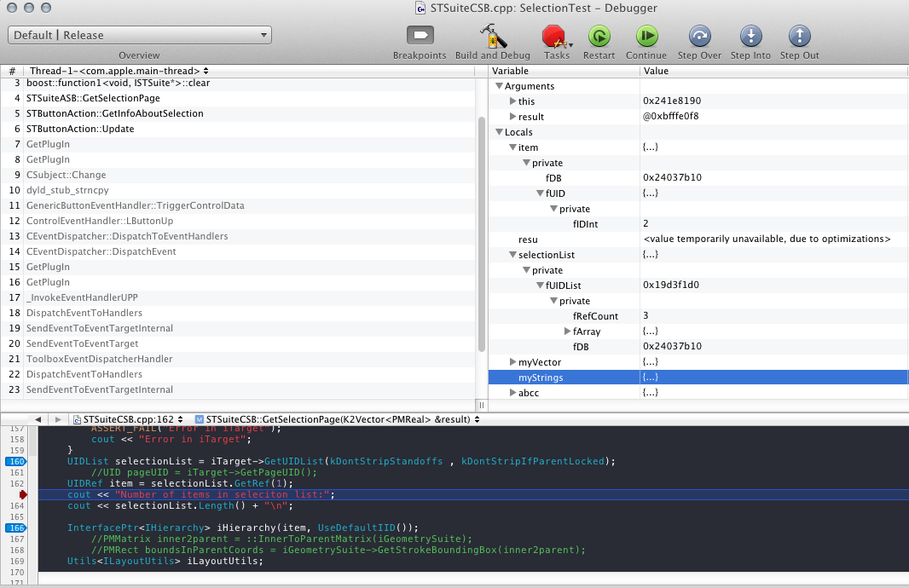Screen dimensions: 909x588
Task: Click the fUIDList value 0x19d3f1d0
Action: [x=671, y=285]
